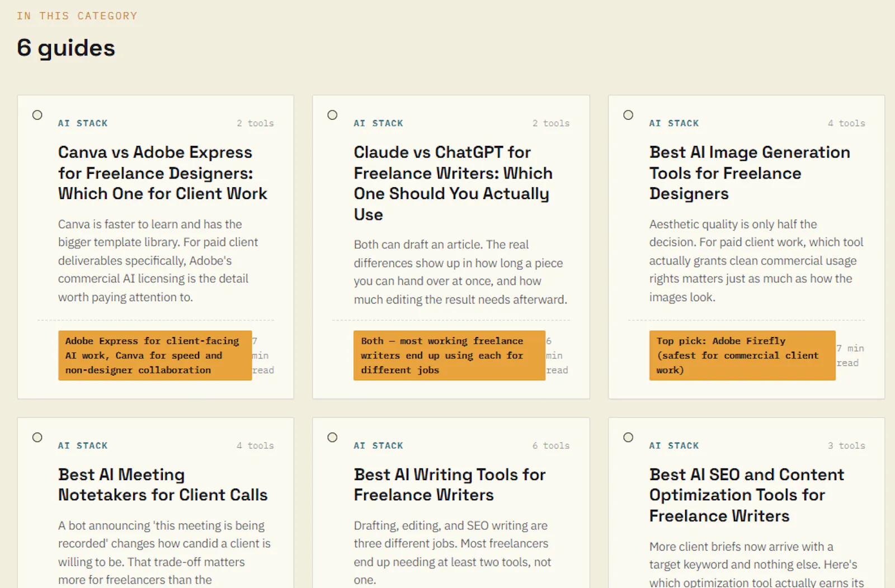Click the 'Canva is faster to learn' description
This screenshot has width=895, height=588.
[158, 261]
